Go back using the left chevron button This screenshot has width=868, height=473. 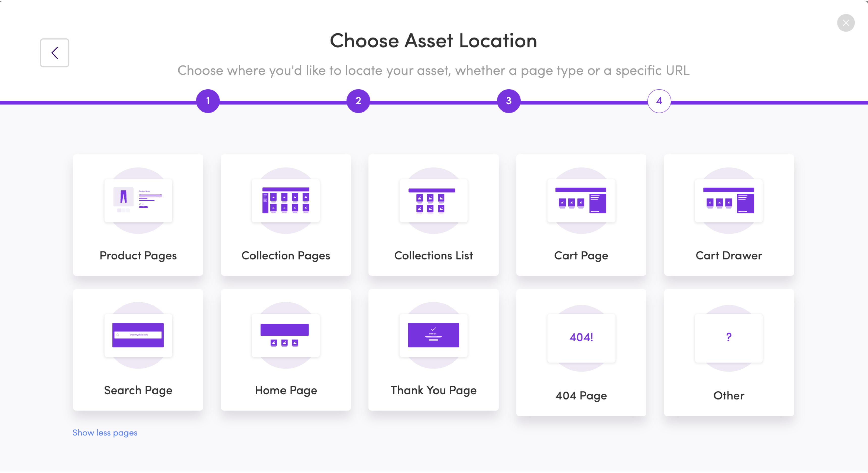click(55, 53)
